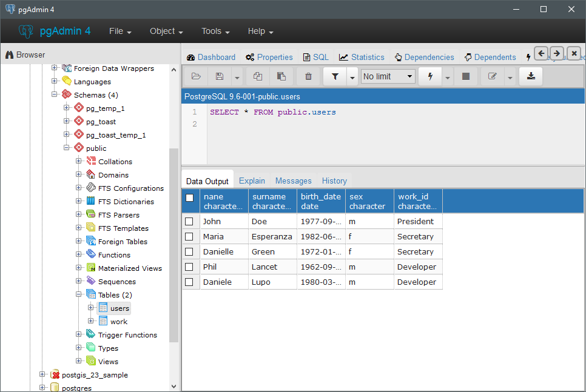
Task: Open the Filter options dropdown arrow
Action: coord(352,78)
